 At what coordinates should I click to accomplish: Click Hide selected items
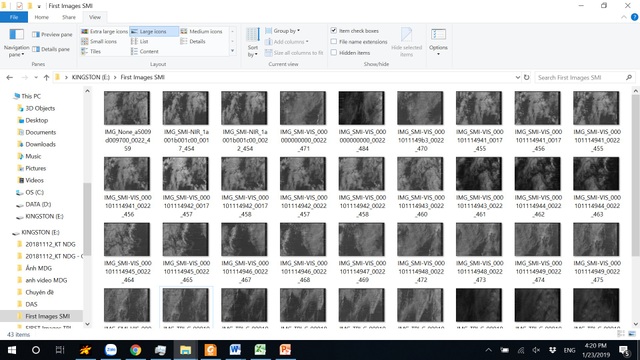pyautogui.click(x=406, y=42)
